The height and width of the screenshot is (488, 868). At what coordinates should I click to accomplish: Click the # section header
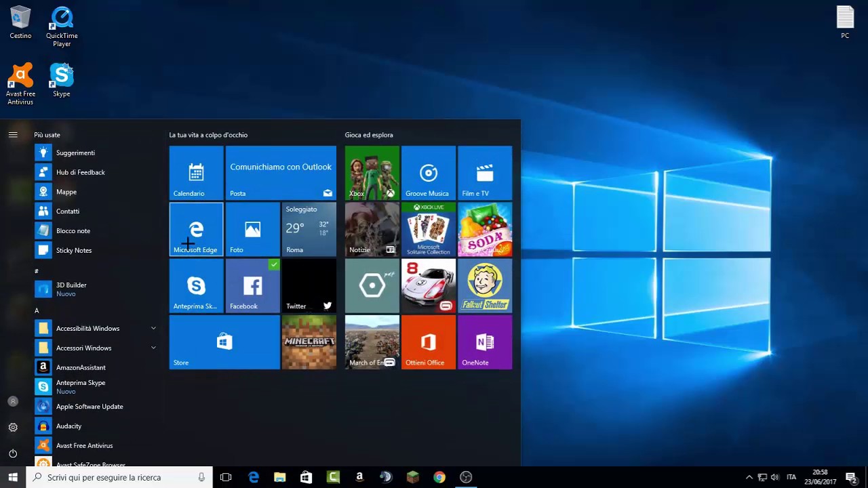click(x=37, y=271)
